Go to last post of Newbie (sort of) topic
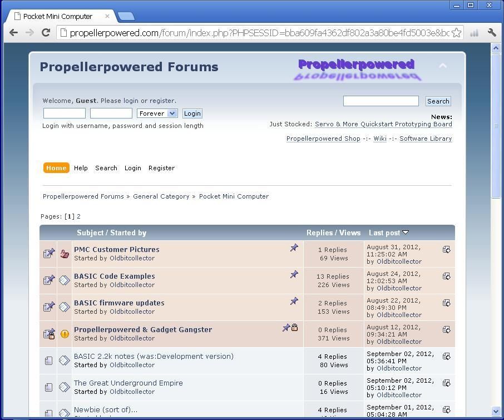 447,410
